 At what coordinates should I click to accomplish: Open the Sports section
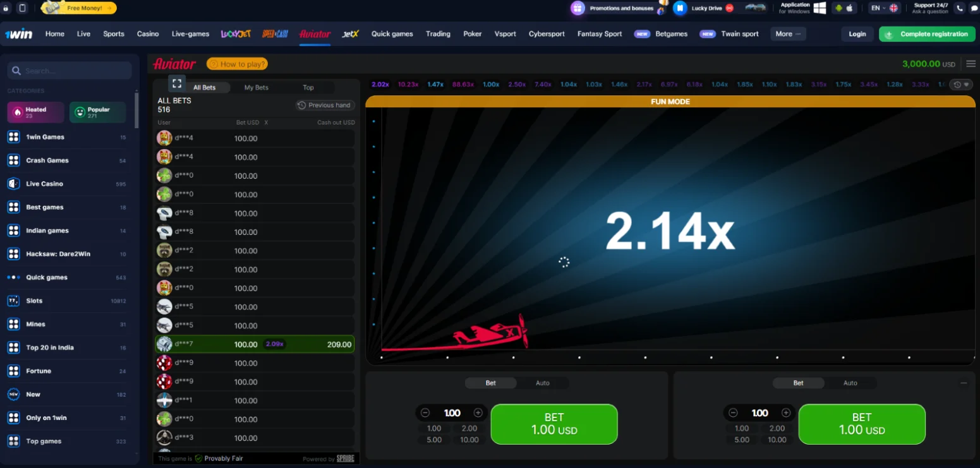pyautogui.click(x=114, y=34)
